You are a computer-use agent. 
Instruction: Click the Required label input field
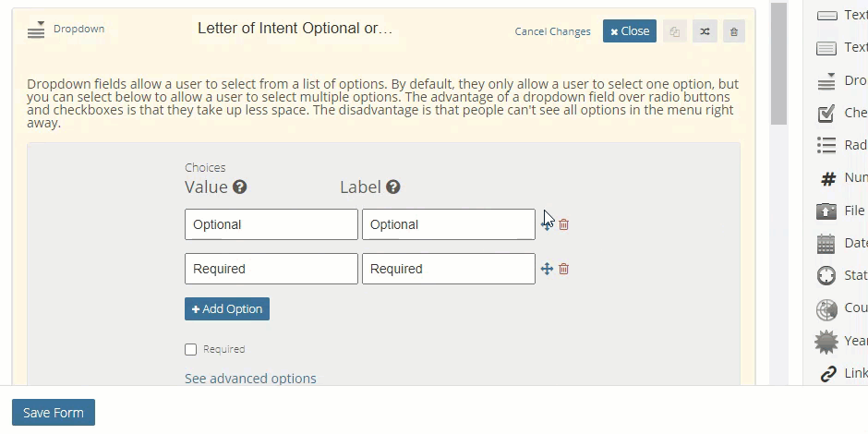(x=448, y=269)
